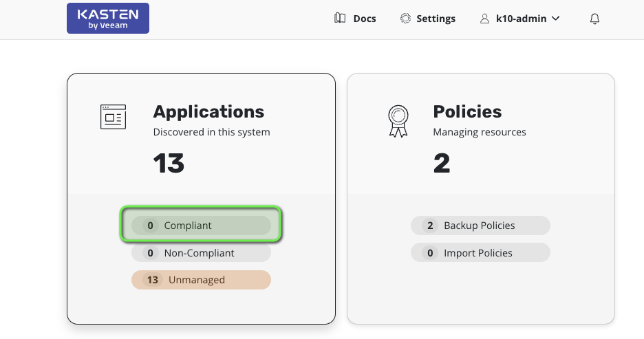Viewport: 644px width, 339px height.
Task: Open the Settings menu item
Action: pos(436,19)
